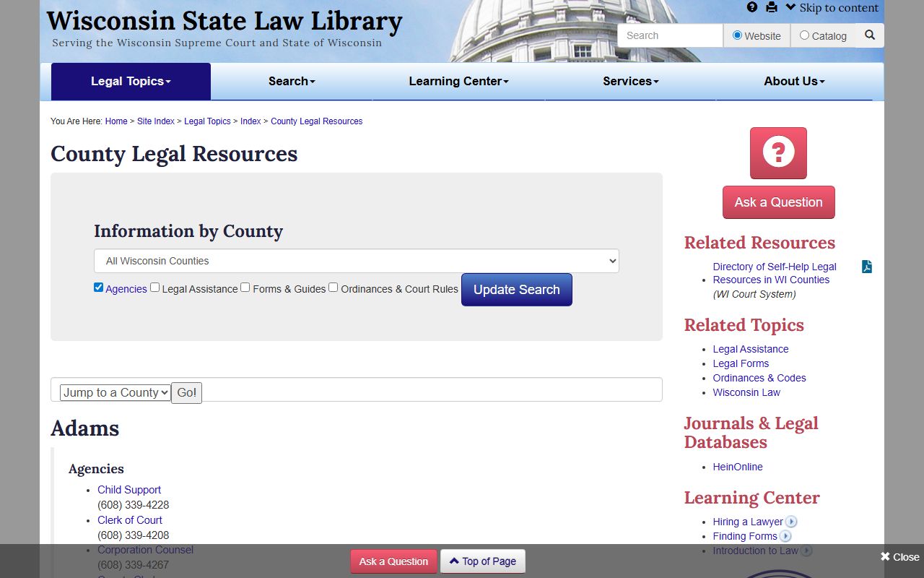Open Adams Clerk of Court link
Screen dimensions: 924x578
130,520
